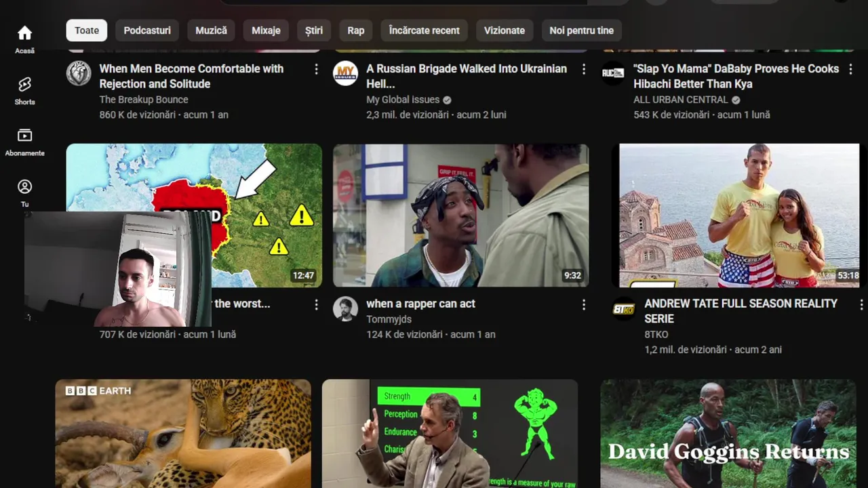Open options menu for Russian Brigade video
The width and height of the screenshot is (868, 488).
tap(584, 69)
